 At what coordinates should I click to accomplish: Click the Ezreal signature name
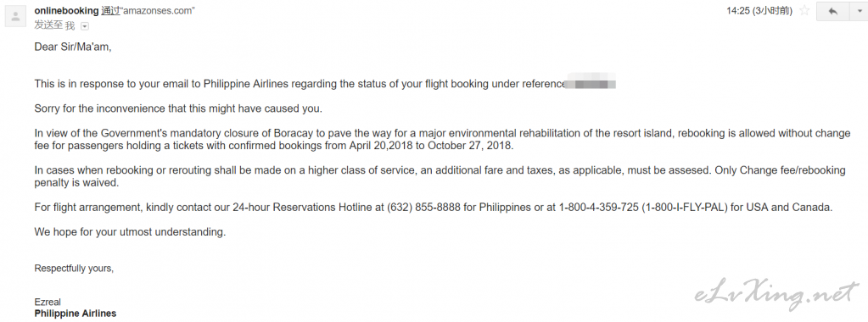[48, 302]
